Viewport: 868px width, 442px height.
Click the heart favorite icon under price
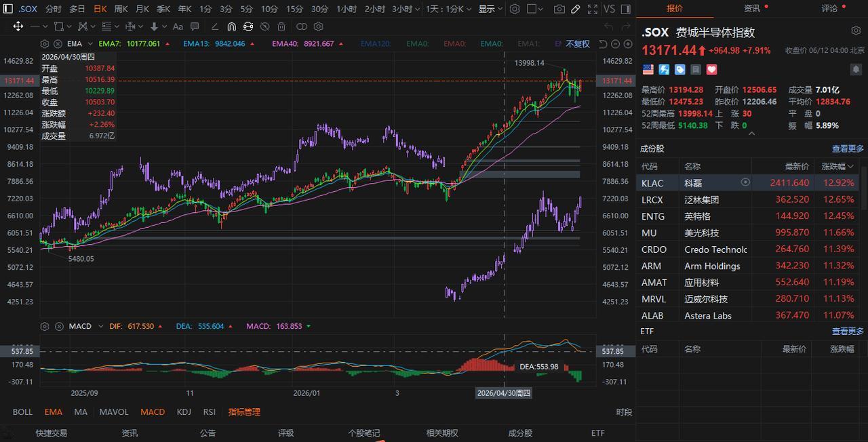pyautogui.click(x=711, y=69)
